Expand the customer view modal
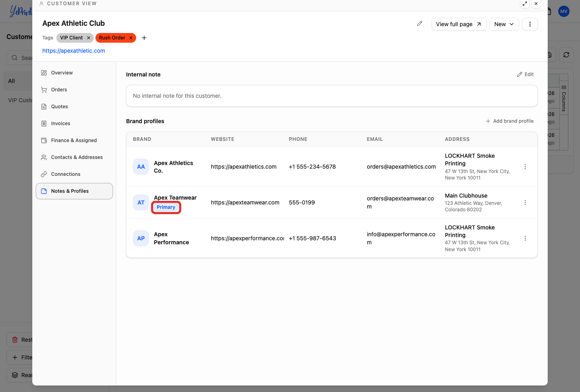This screenshot has height=392, width=580. (x=525, y=4)
